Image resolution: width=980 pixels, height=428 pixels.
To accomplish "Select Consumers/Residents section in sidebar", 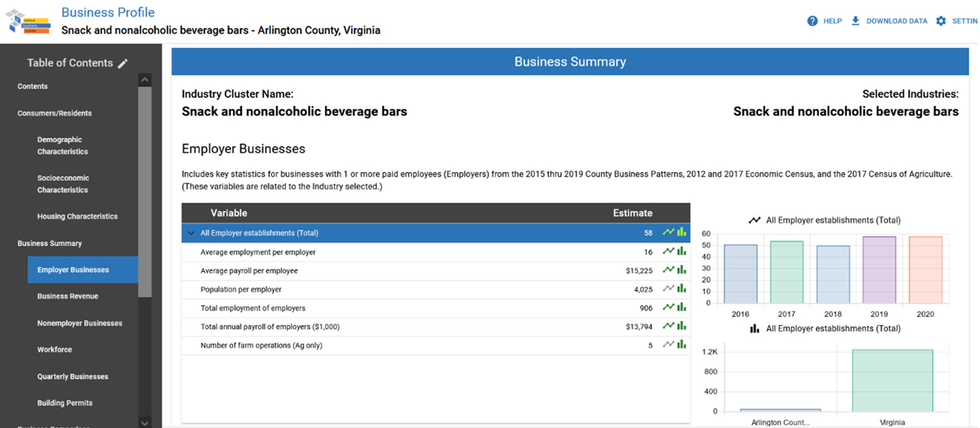I will click(x=55, y=114).
